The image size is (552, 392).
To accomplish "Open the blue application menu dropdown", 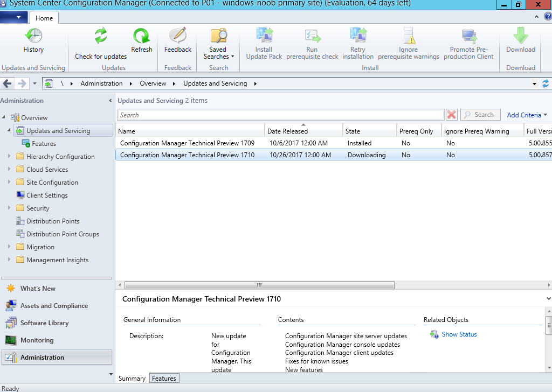I will pos(14,17).
